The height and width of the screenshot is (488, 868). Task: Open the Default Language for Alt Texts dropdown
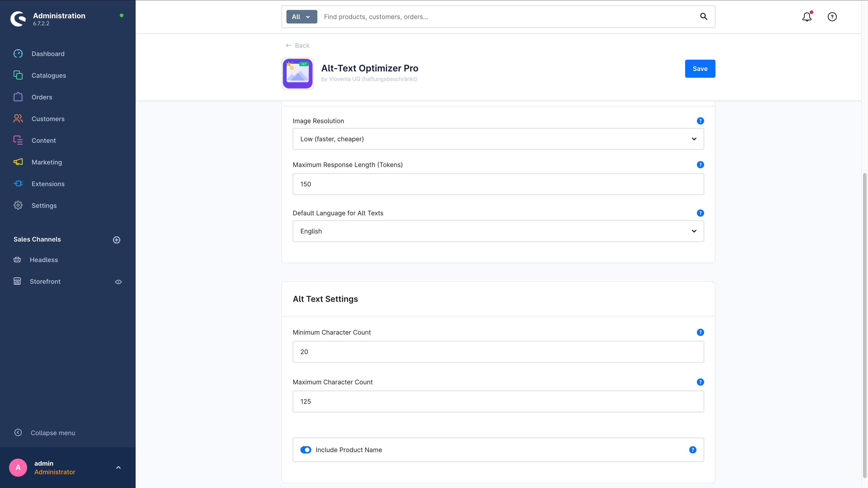point(498,231)
